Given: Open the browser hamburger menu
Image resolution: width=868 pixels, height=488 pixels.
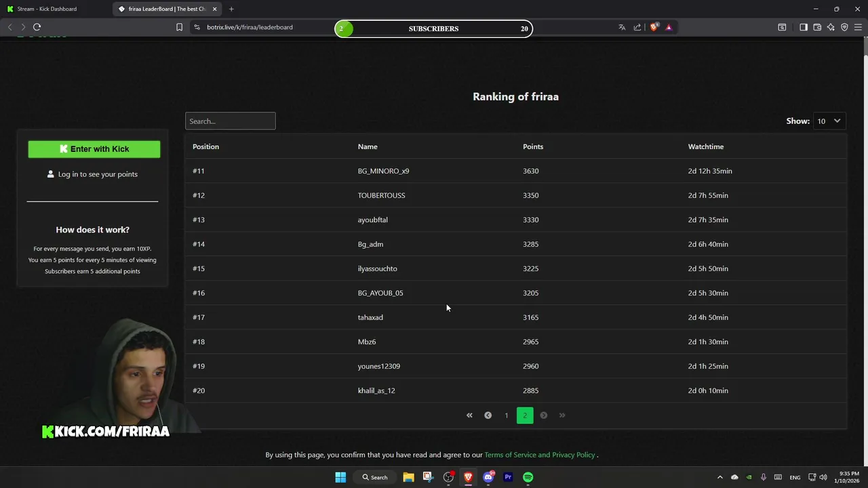Looking at the screenshot, I should click(859, 27).
